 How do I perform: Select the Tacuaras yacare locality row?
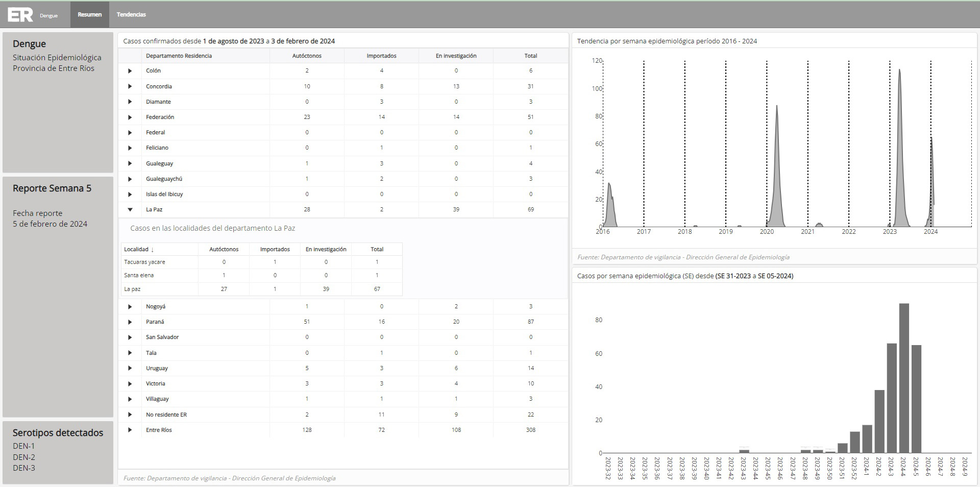pyautogui.click(x=262, y=262)
